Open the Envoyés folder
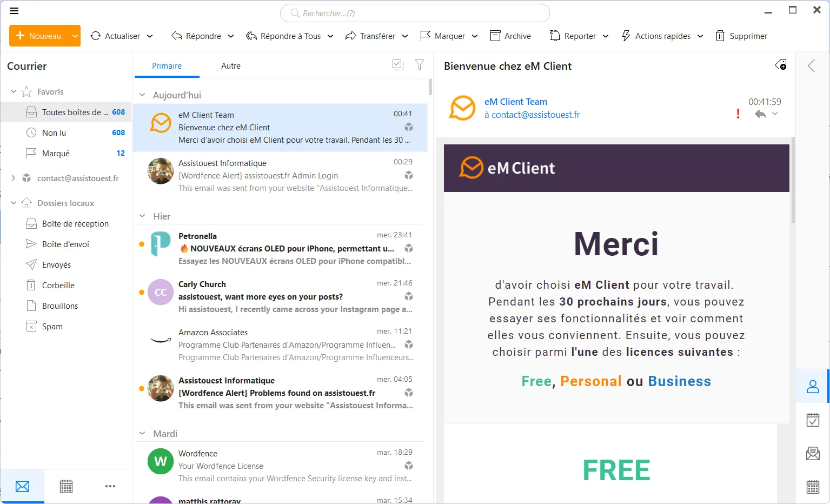Viewport: 830px width, 504px height. pyautogui.click(x=66, y=265)
